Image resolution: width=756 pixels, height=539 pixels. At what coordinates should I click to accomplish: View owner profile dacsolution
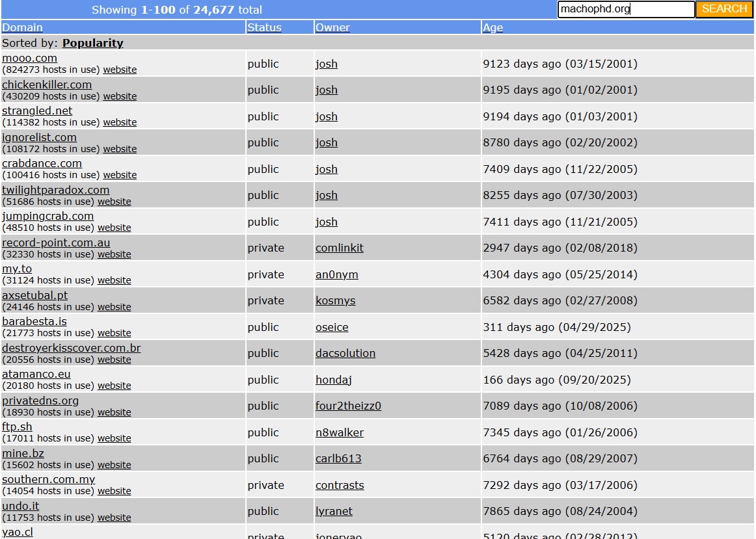click(x=345, y=353)
